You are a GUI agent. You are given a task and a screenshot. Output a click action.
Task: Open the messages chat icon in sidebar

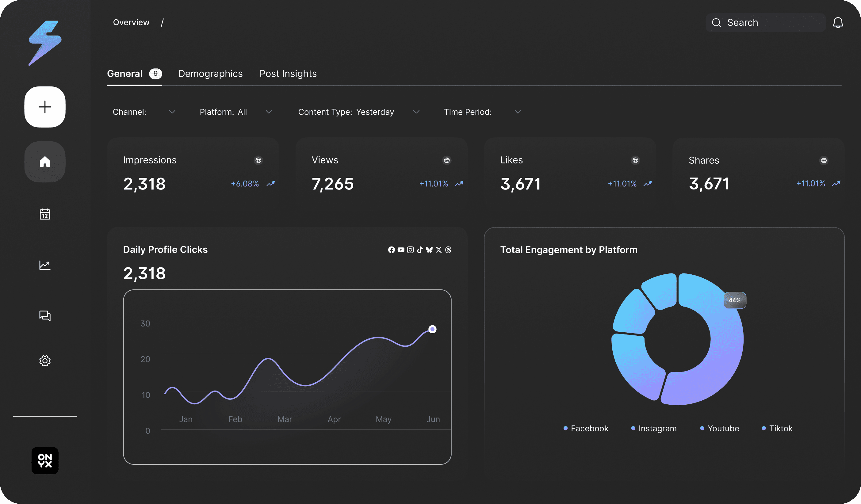coord(45,315)
